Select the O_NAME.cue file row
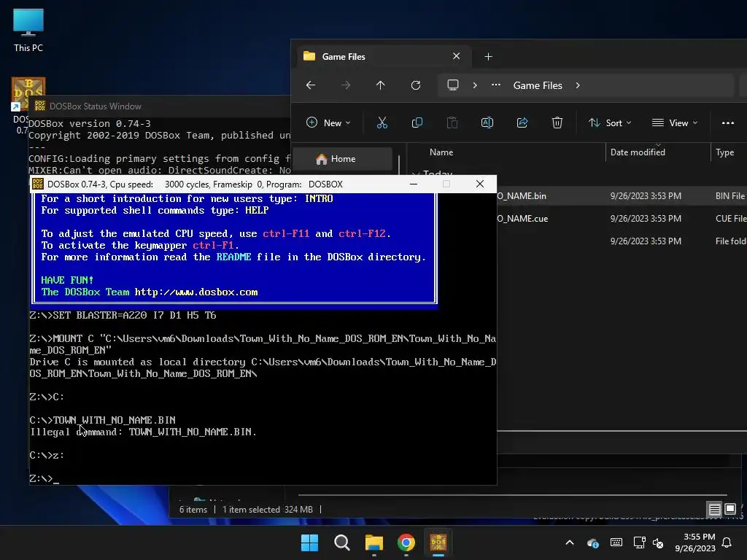The width and height of the screenshot is (747, 560). point(622,219)
